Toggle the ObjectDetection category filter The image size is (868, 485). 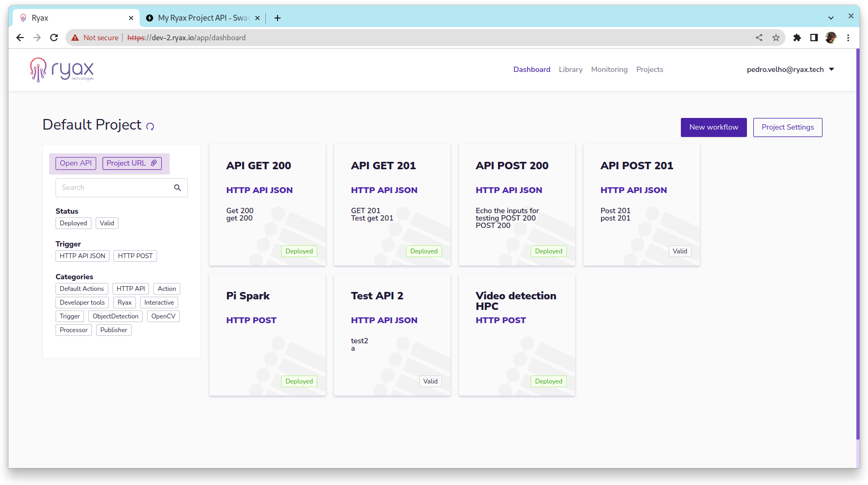pyautogui.click(x=115, y=316)
